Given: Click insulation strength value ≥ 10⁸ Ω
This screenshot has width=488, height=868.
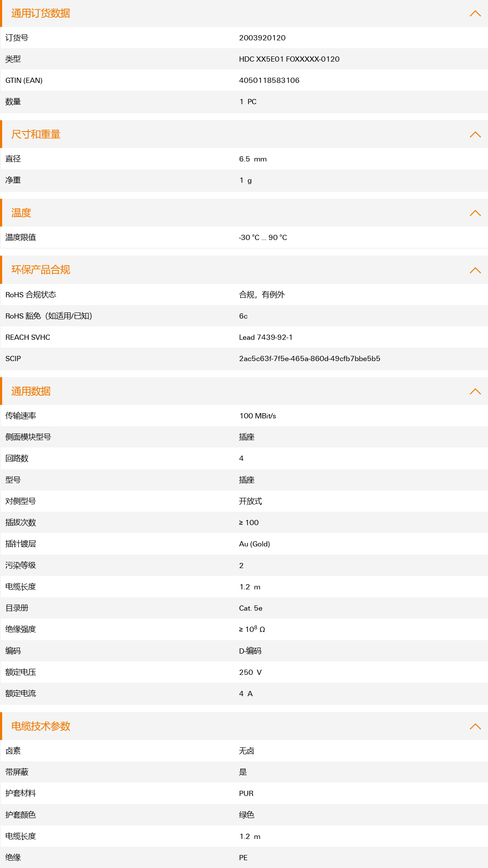Looking at the screenshot, I should 252,629.
